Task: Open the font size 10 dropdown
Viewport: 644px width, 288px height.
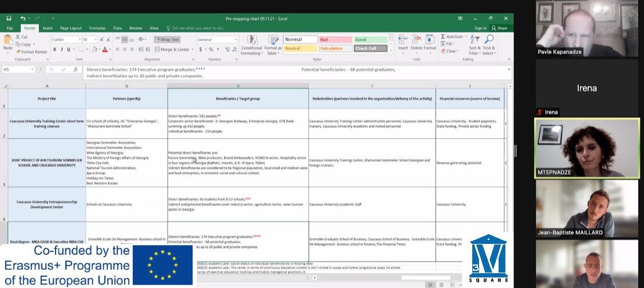Action: pyautogui.click(x=96, y=40)
